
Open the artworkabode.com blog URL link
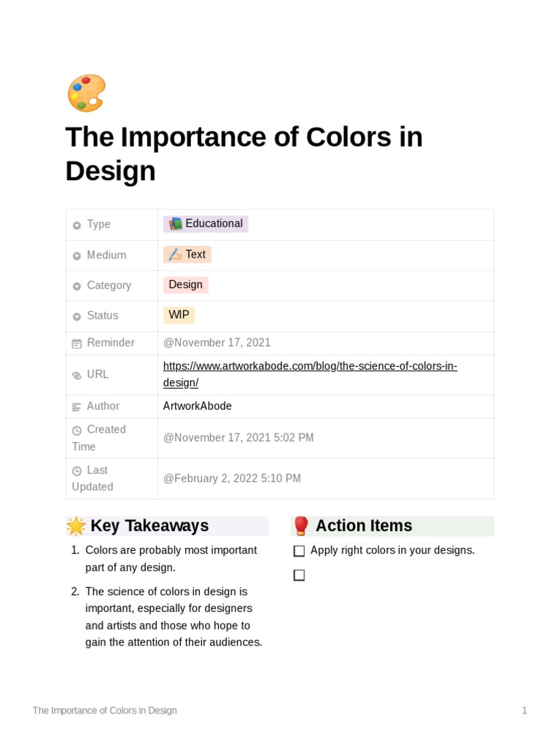click(x=310, y=366)
